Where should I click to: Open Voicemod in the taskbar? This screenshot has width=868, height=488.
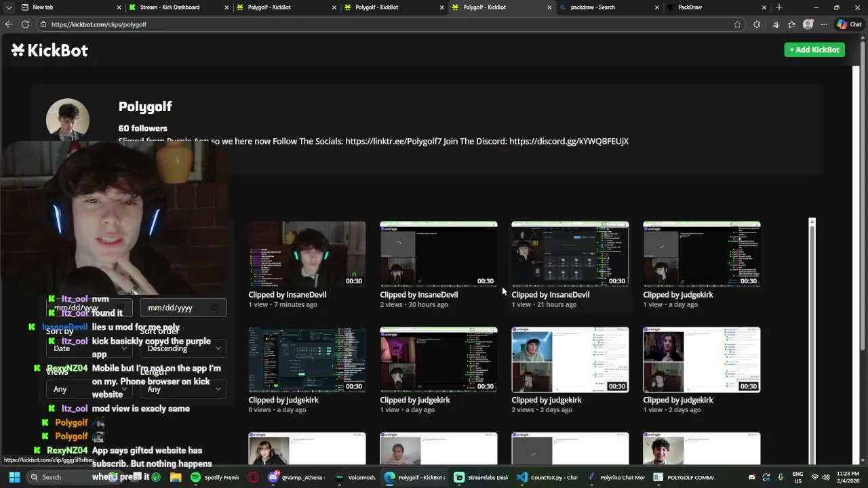tap(356, 477)
